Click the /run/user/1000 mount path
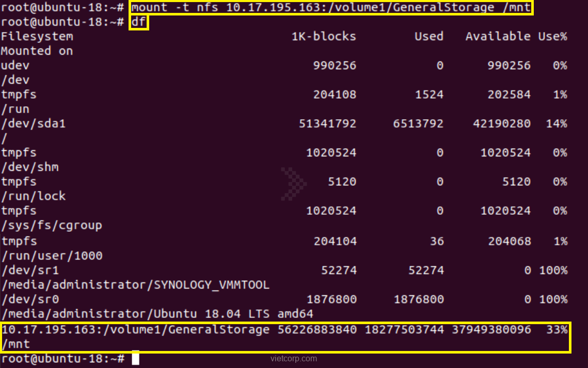Screen dimensions: 588x368 click(x=52, y=255)
